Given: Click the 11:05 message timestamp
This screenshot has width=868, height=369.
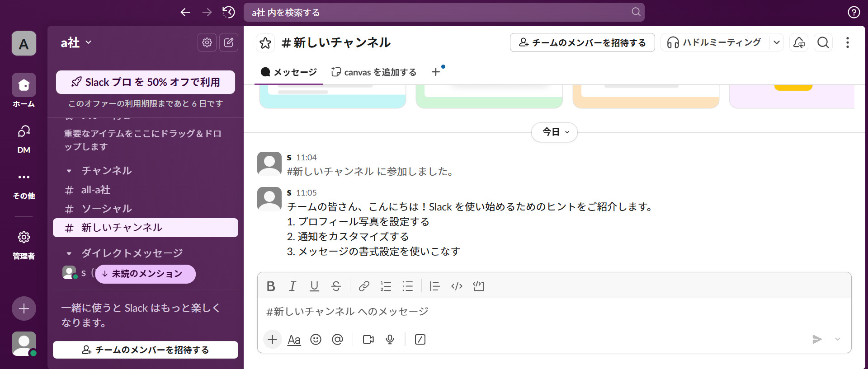Looking at the screenshot, I should click(307, 193).
